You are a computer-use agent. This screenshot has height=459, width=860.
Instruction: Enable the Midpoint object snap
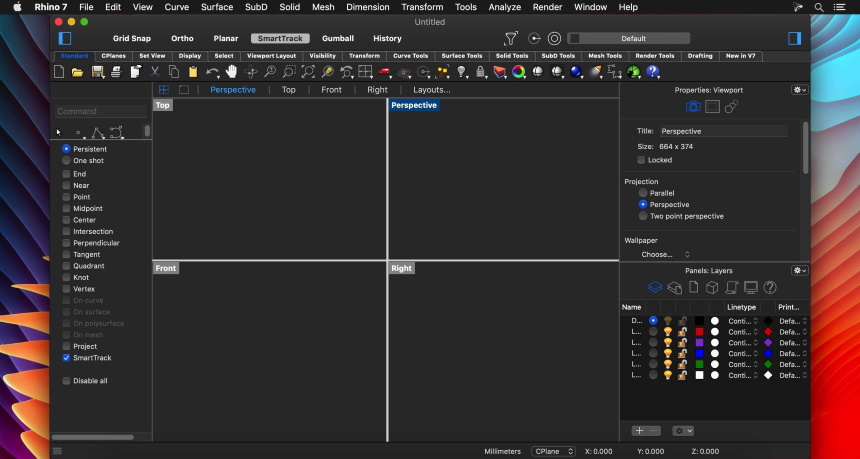(66, 208)
